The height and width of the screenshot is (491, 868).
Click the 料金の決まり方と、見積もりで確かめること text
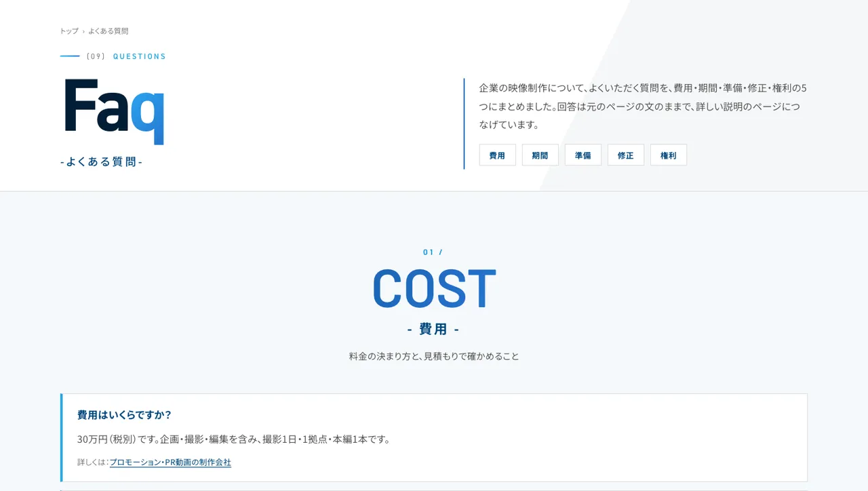434,356
